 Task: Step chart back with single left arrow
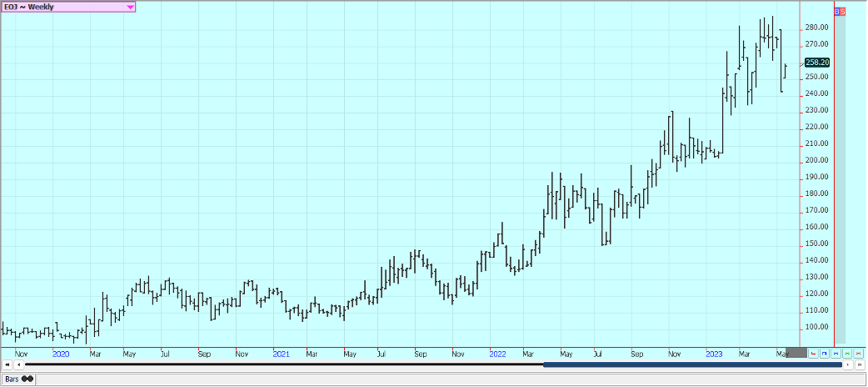(x=18, y=364)
